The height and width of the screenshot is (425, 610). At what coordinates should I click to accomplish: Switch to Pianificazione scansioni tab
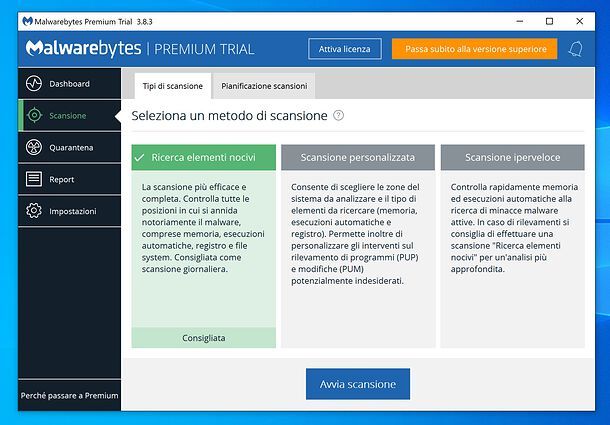click(264, 86)
